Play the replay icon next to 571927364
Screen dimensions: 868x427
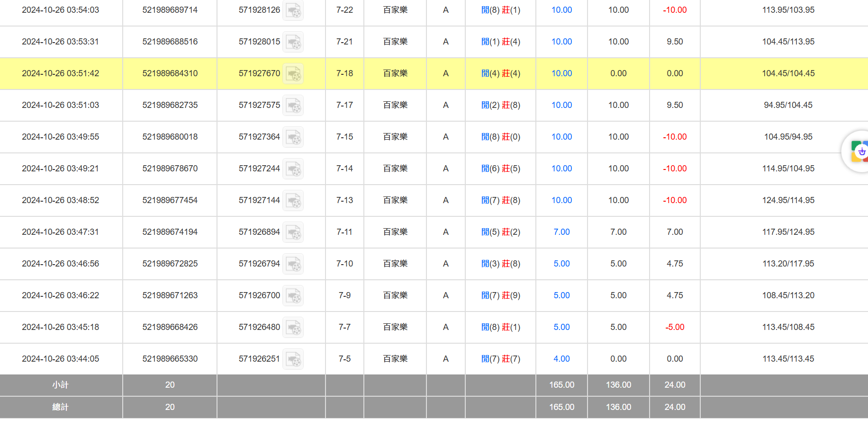tap(293, 137)
